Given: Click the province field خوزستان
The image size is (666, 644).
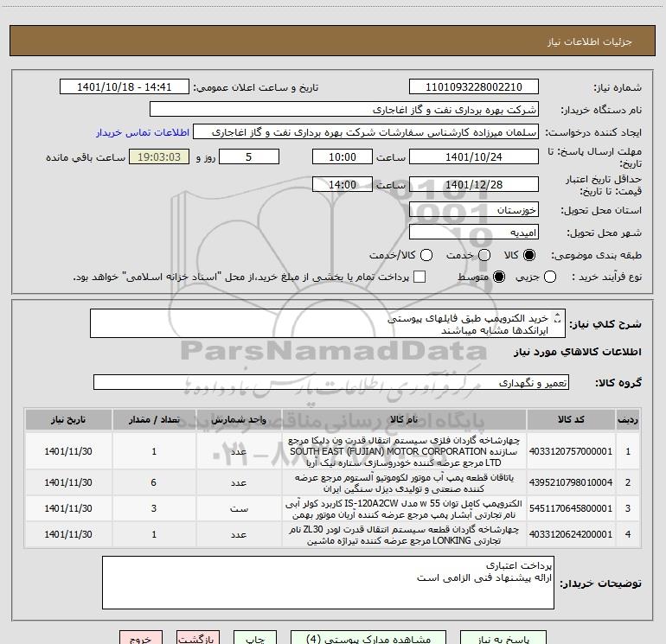Looking at the screenshot, I should (x=474, y=210).
